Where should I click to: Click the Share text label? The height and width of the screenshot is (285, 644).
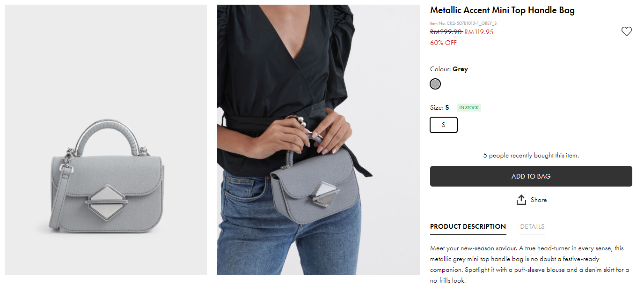coord(539,200)
